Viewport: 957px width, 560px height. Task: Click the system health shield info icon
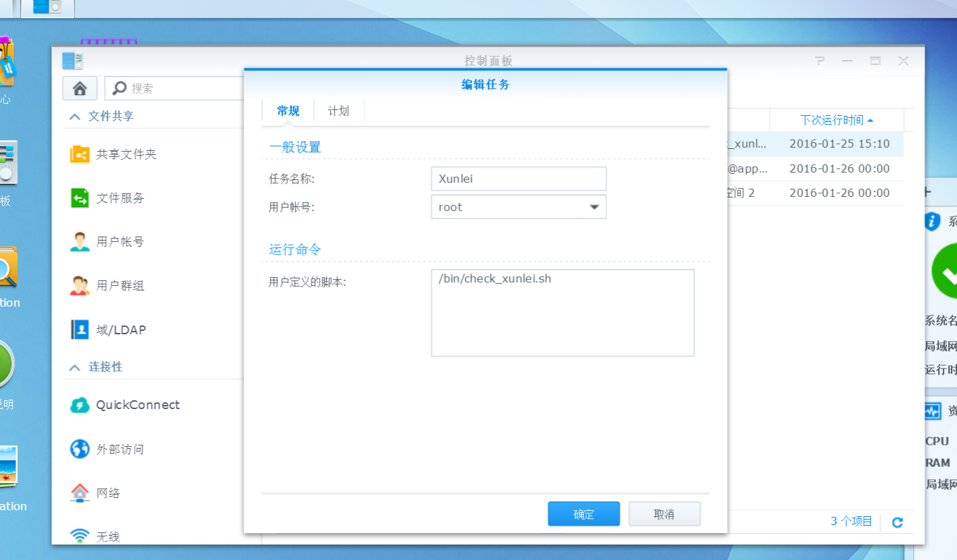[x=932, y=221]
